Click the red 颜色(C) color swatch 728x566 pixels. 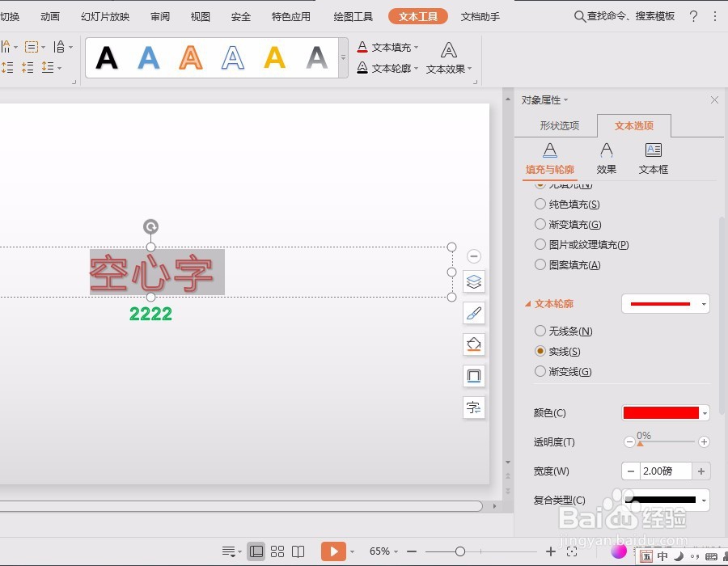pos(661,413)
